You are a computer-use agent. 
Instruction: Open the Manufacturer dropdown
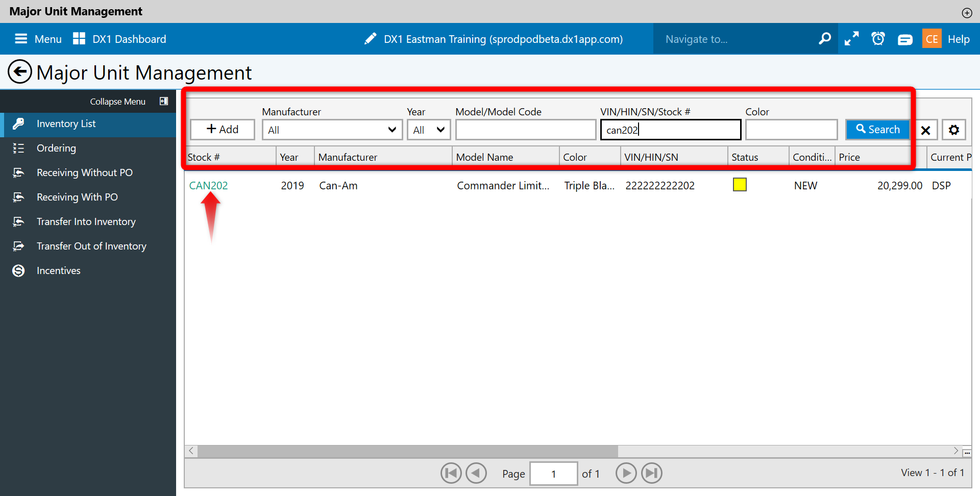(x=332, y=130)
